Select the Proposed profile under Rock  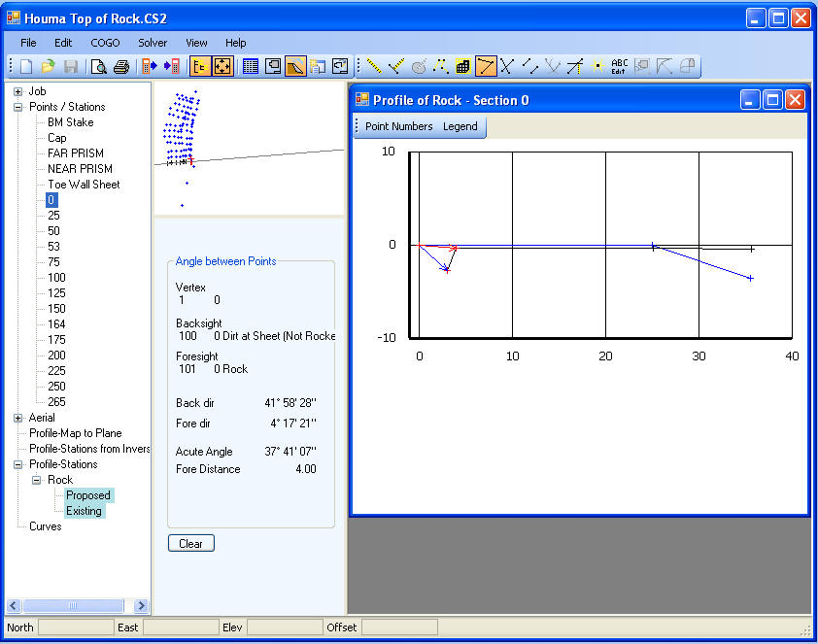(88, 495)
